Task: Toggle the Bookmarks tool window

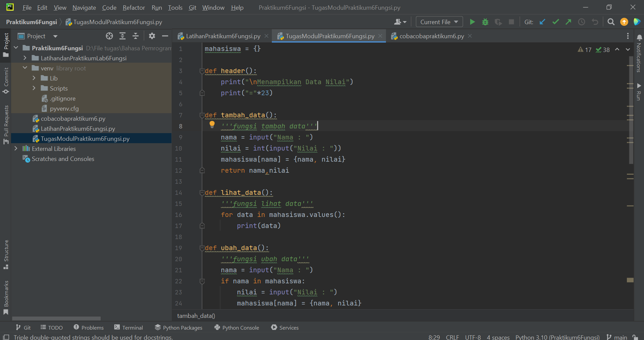Action: click(x=6, y=298)
